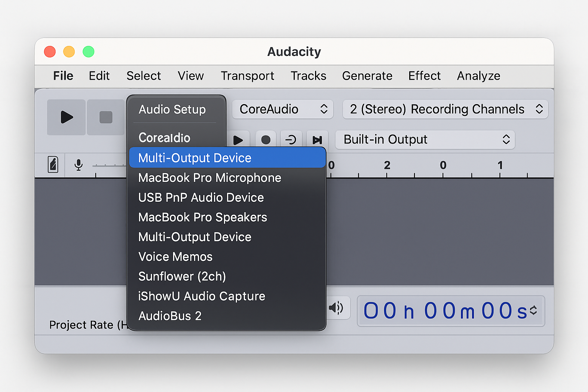The width and height of the screenshot is (588, 392).
Task: Enable the USB PnP Audio Device
Action: [201, 198]
